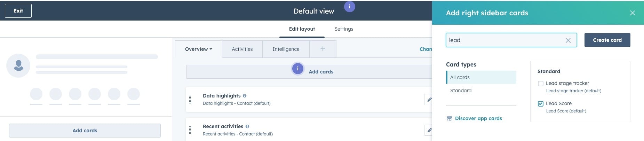Click the info icon next to Data highlights title

245,96
